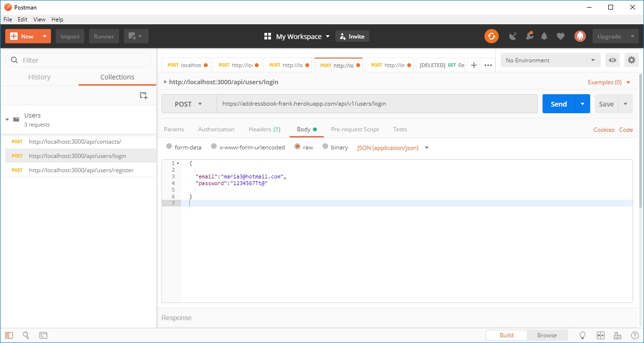Click the Import button

70,36
